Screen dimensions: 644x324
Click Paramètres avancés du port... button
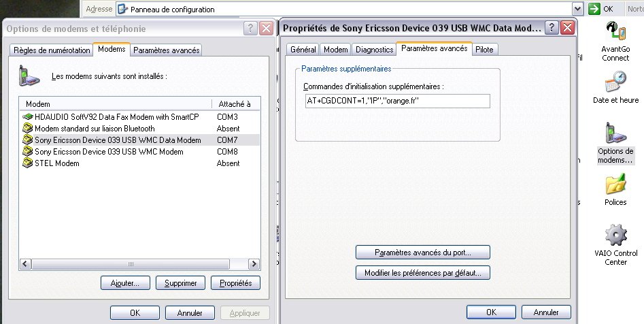click(x=422, y=253)
